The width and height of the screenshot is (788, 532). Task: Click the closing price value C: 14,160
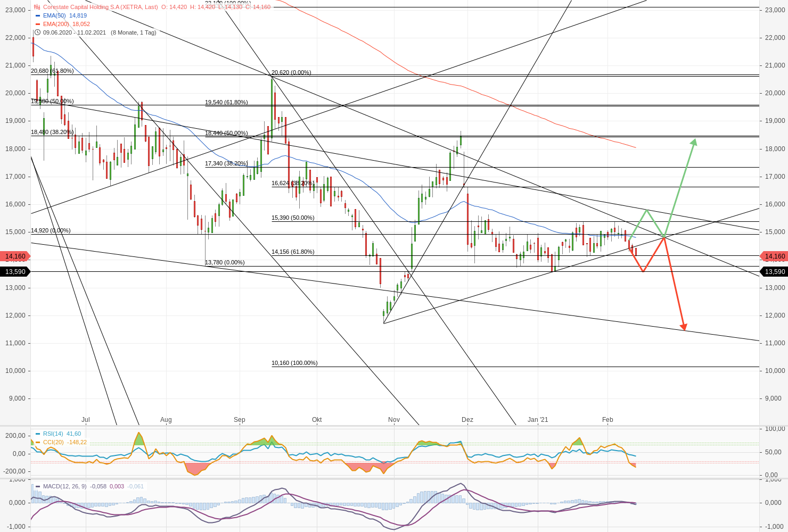coord(258,7)
